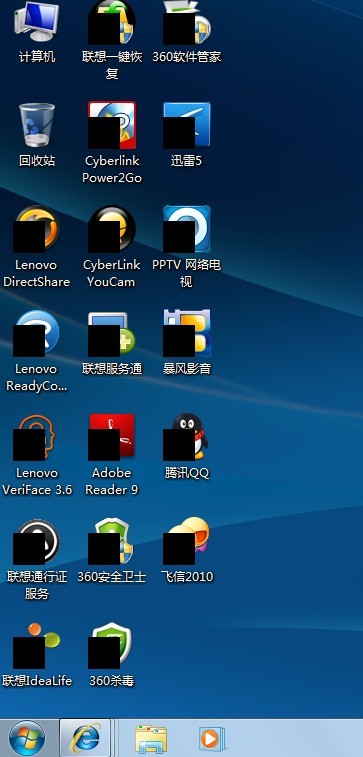Open the 计算机 desktop icon
The image size is (363, 757).
[x=37, y=22]
